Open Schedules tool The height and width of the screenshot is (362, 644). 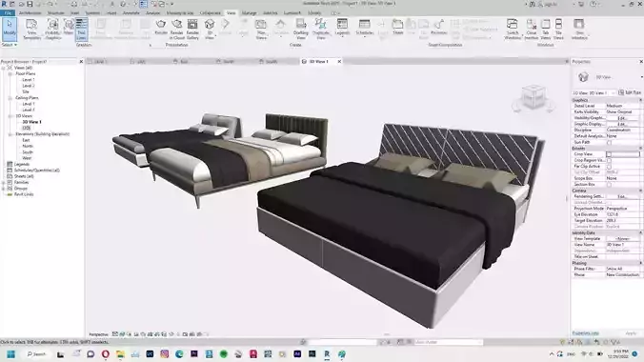364,27
